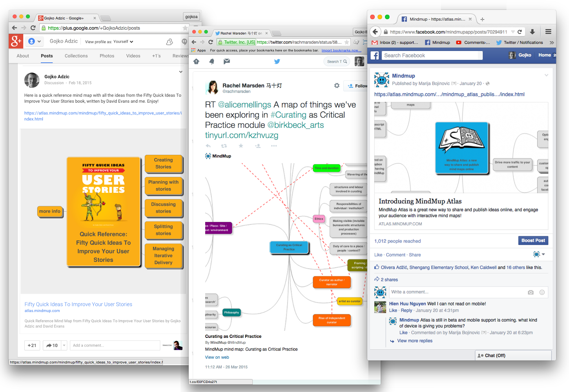Select the Splitting stories mind map node

(163, 230)
